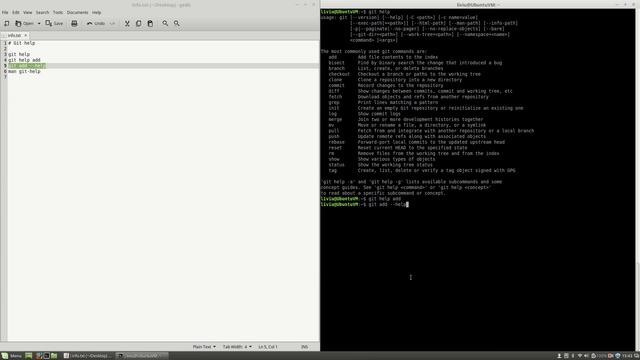Click the Paste clipboard icon
This screenshot has width=640, height=360.
click(150, 23)
